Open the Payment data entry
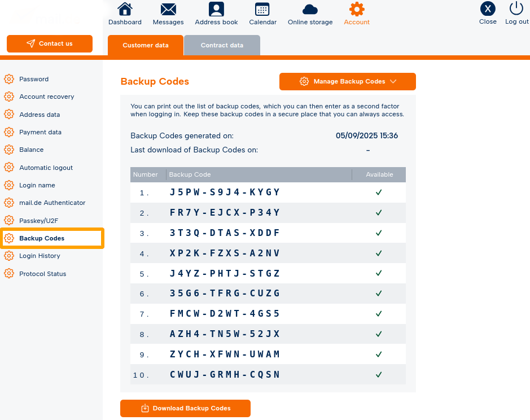530x420 pixels. point(40,132)
